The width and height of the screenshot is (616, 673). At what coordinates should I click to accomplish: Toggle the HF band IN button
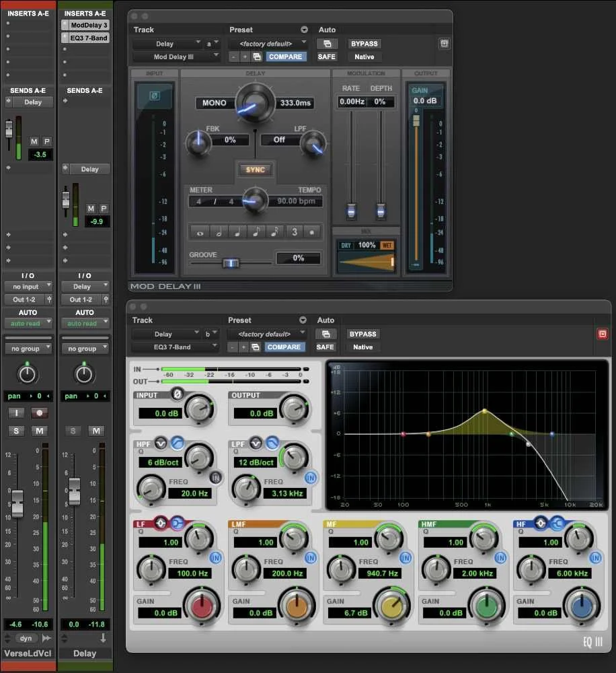tap(595, 557)
